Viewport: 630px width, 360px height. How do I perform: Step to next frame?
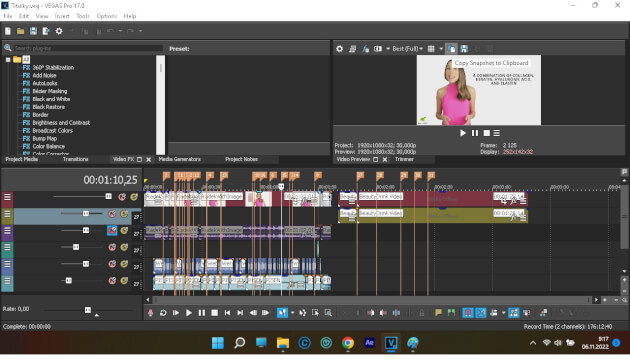(266, 313)
